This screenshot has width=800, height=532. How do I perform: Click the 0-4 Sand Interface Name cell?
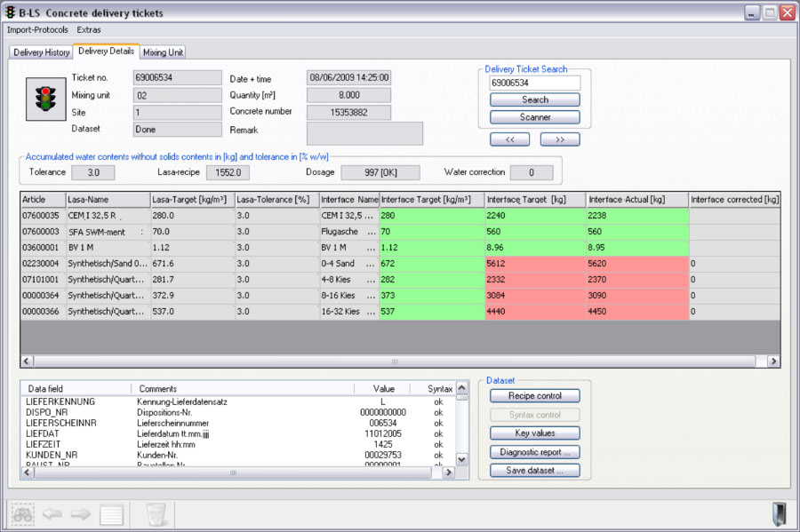tap(349, 264)
